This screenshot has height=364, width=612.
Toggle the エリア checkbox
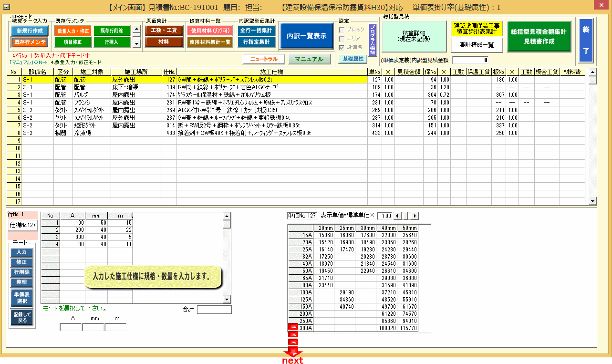[x=342, y=39]
